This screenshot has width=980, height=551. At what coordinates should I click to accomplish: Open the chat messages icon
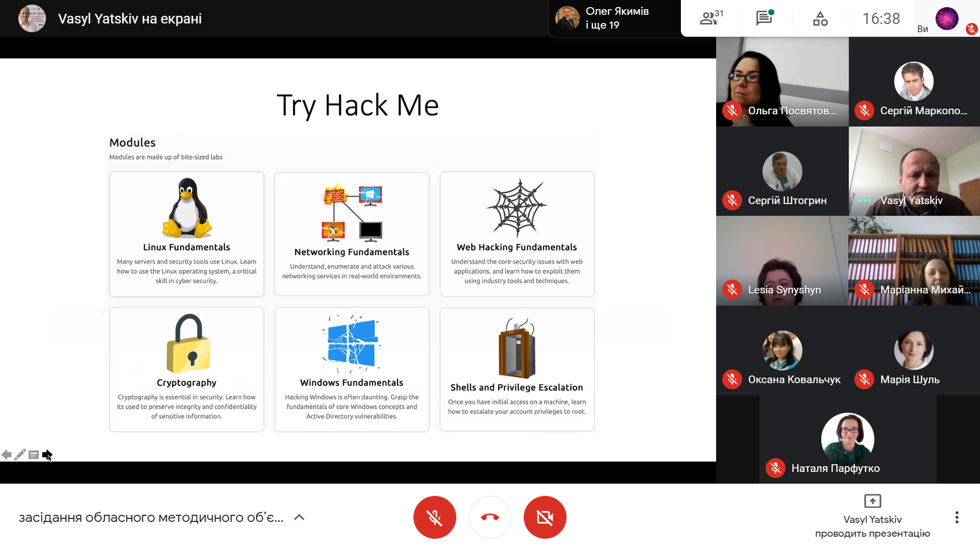click(765, 18)
